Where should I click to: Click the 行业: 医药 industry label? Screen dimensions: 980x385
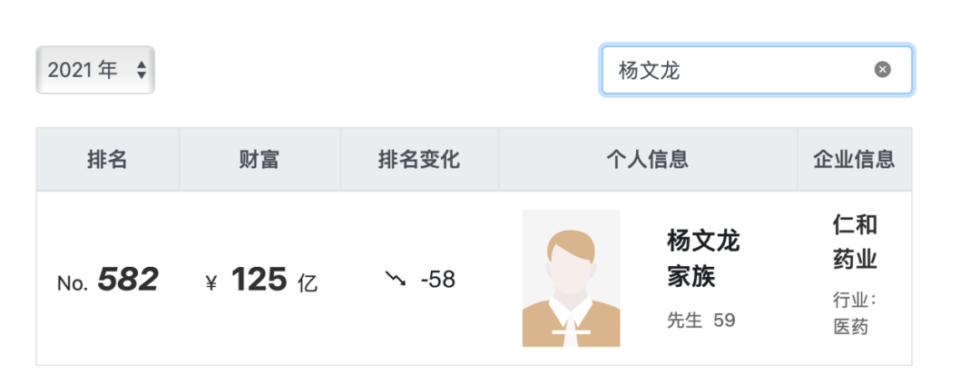(853, 313)
